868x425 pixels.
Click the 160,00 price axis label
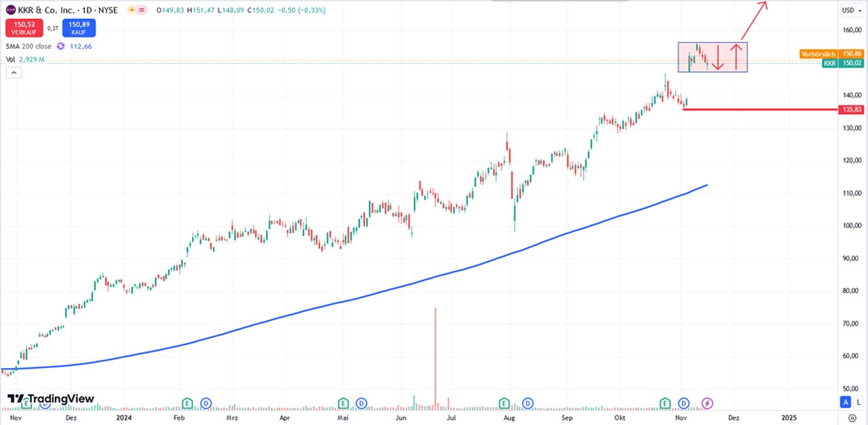click(852, 31)
